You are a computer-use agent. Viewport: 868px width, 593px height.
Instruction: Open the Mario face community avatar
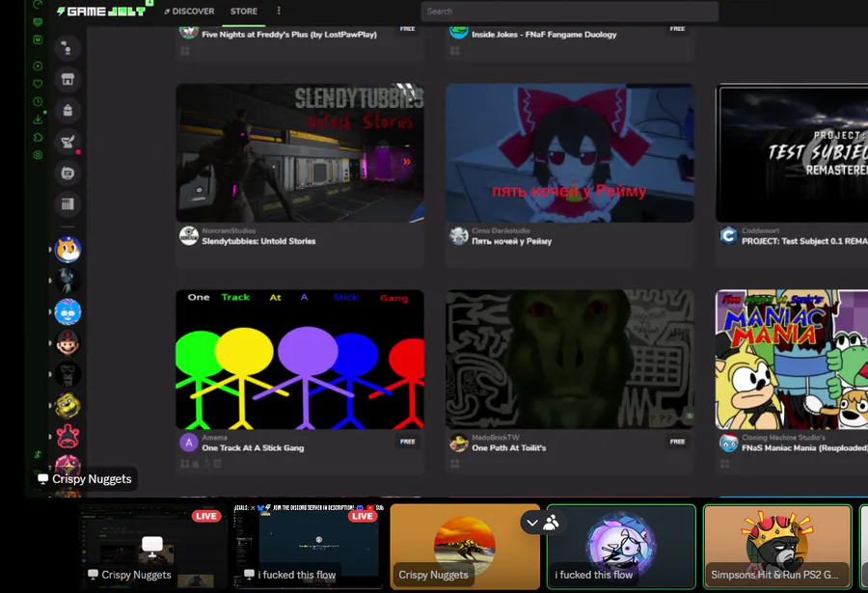(68, 343)
